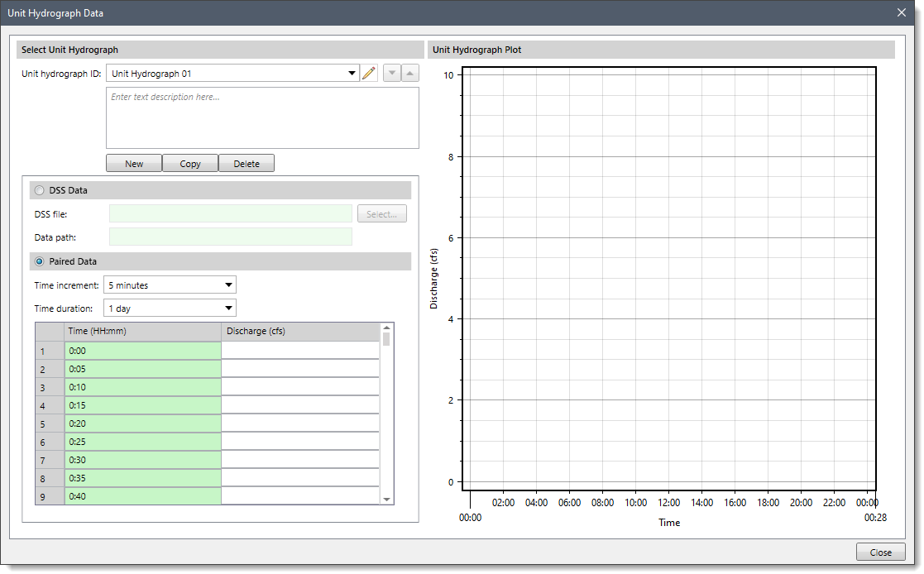Click the Time axis label under plot
The width and height of the screenshot is (924, 574).
(x=669, y=522)
